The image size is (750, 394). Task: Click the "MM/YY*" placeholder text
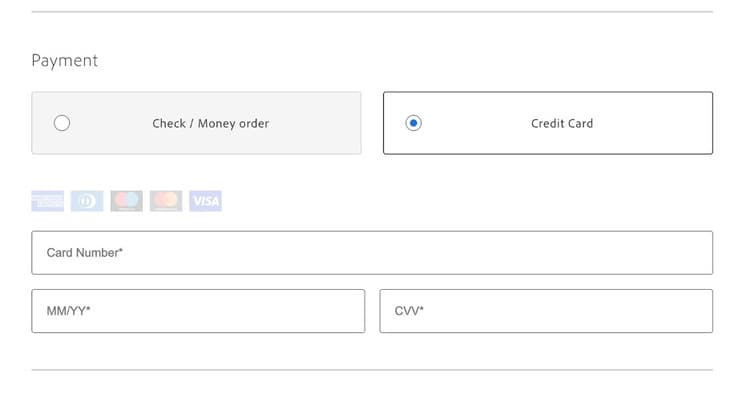68,311
